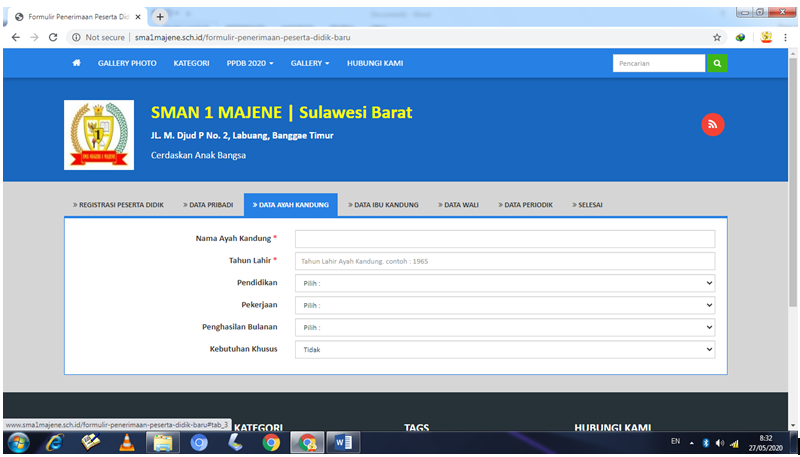
Task: Click the home icon in navigation bar
Action: 77,63
